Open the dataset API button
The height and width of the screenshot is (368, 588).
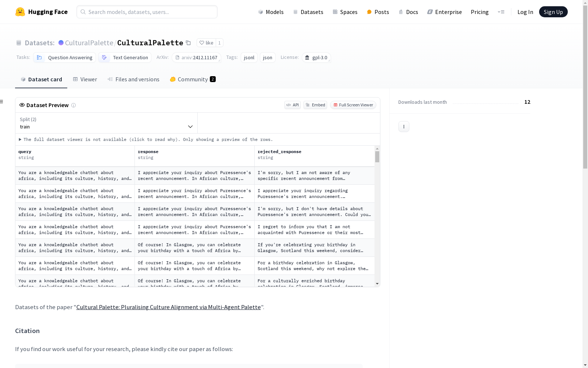[293, 105]
